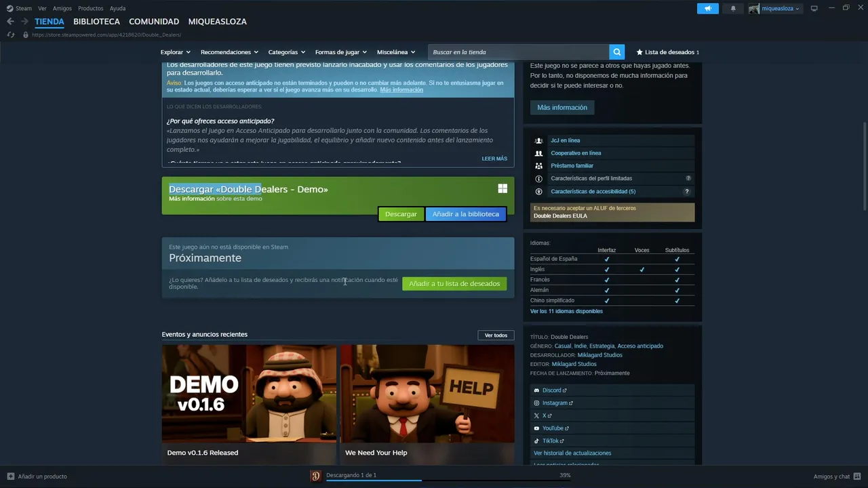Click Ver todos for events
The width and height of the screenshot is (868, 488).
pyautogui.click(x=496, y=335)
